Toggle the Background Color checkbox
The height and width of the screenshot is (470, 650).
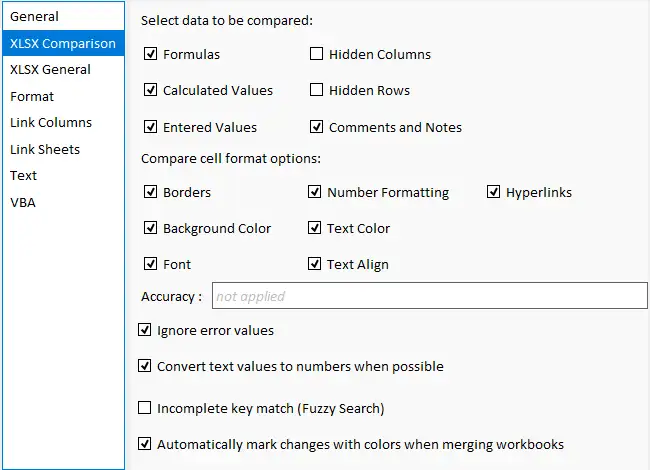point(150,228)
